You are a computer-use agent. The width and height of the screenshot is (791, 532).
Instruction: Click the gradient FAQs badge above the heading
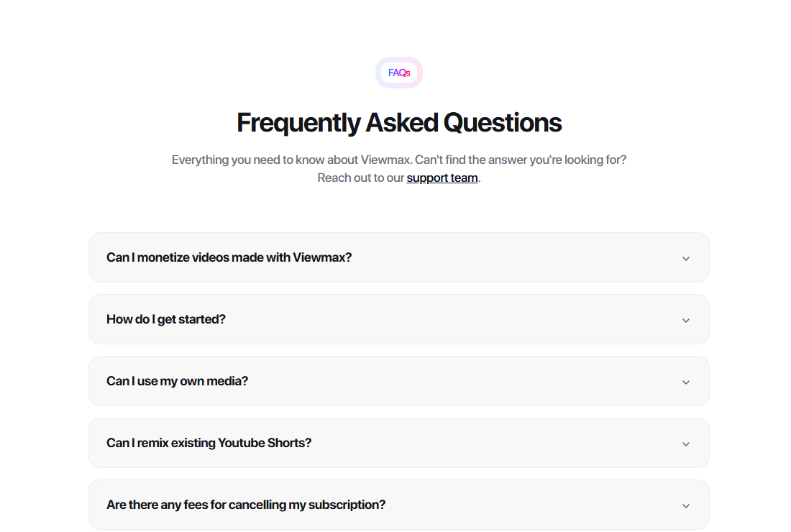pyautogui.click(x=399, y=73)
